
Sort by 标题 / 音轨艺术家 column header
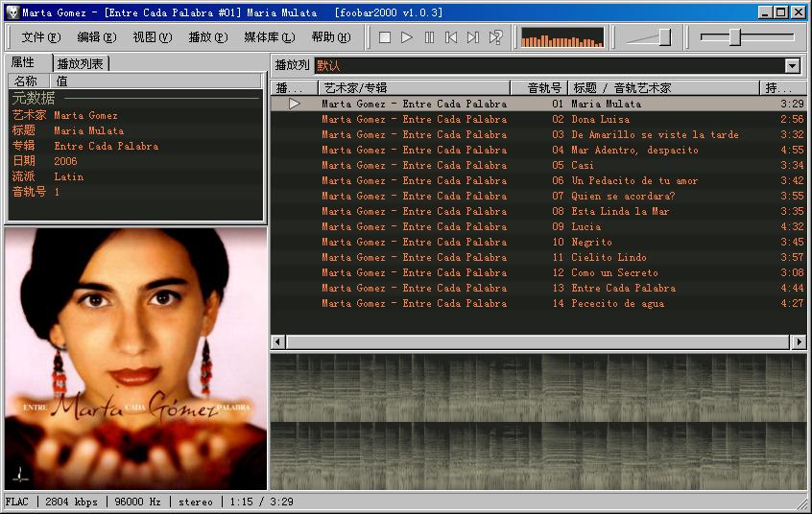pyautogui.click(x=664, y=88)
